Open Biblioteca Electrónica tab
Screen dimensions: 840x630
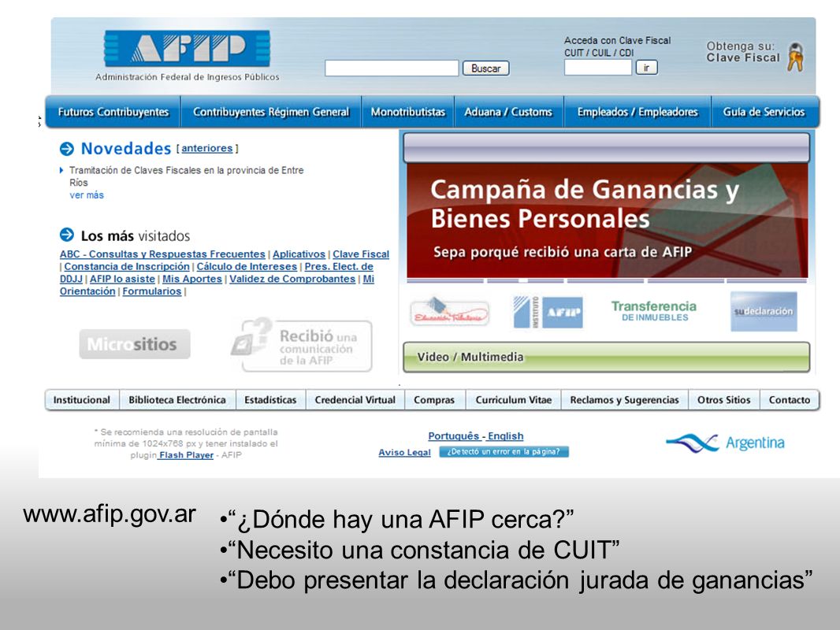click(x=177, y=400)
